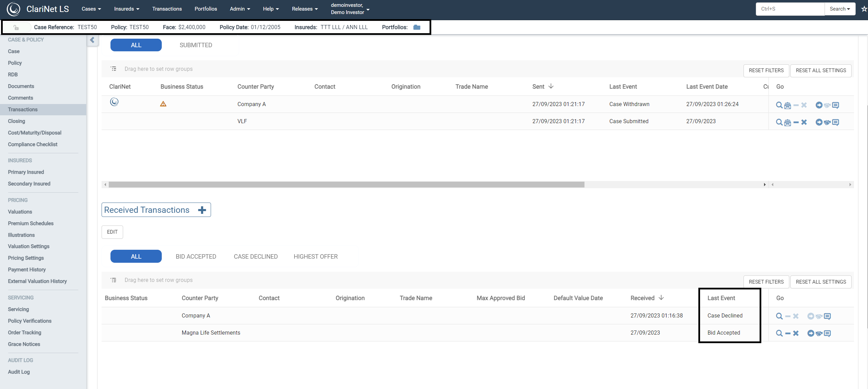Open the envelope icon in VLF row
The width and height of the screenshot is (868, 389).
[787, 122]
